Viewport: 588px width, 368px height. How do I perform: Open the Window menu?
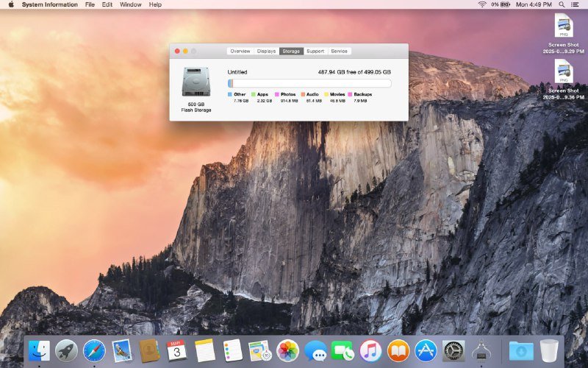click(x=131, y=4)
